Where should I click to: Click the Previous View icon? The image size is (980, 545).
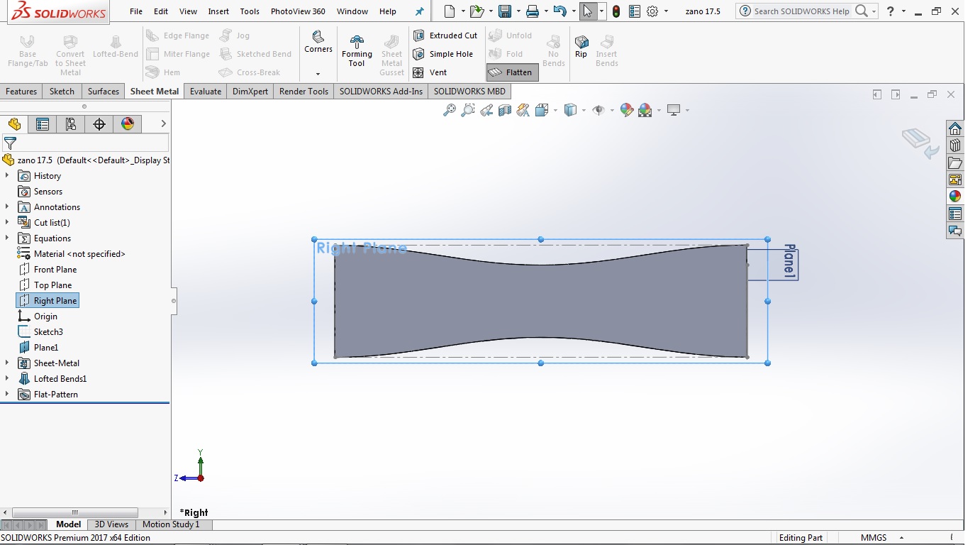[486, 110]
